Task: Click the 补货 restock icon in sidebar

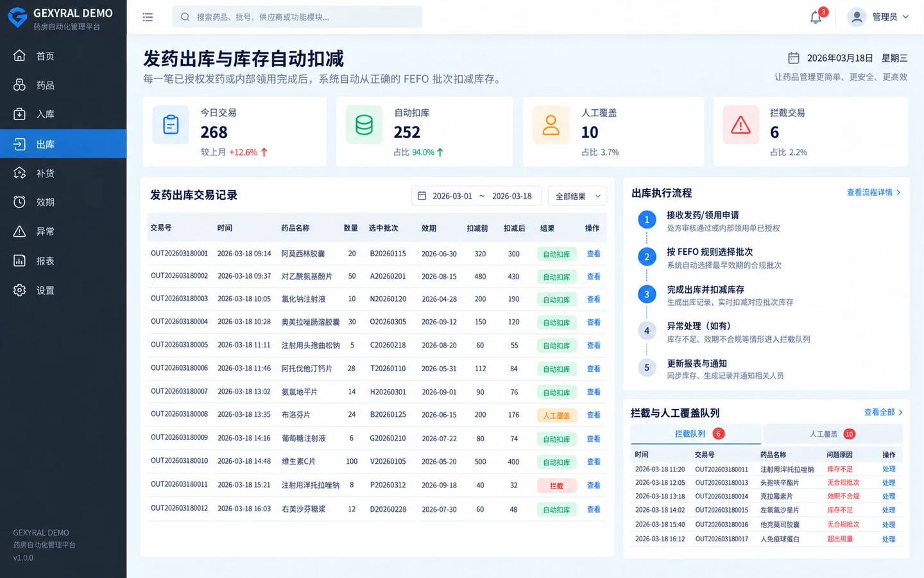Action: click(x=20, y=173)
